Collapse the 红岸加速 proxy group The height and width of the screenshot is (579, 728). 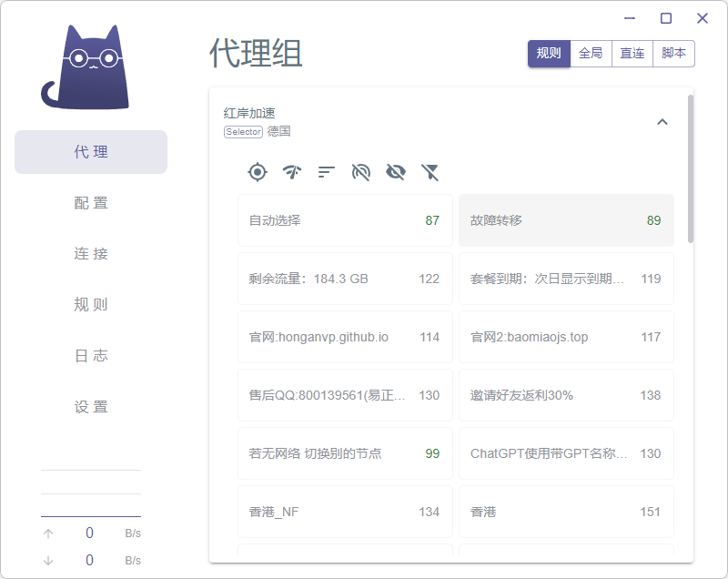663,121
